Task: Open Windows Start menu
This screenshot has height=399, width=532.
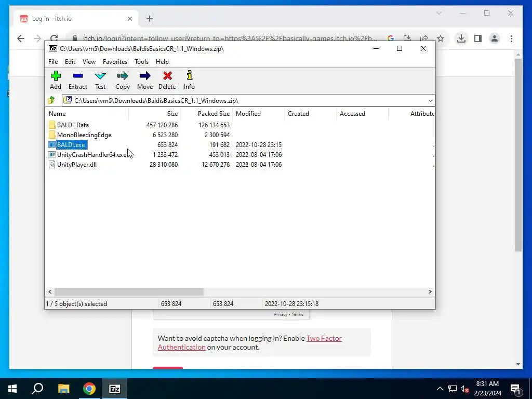Action: pos(12,389)
